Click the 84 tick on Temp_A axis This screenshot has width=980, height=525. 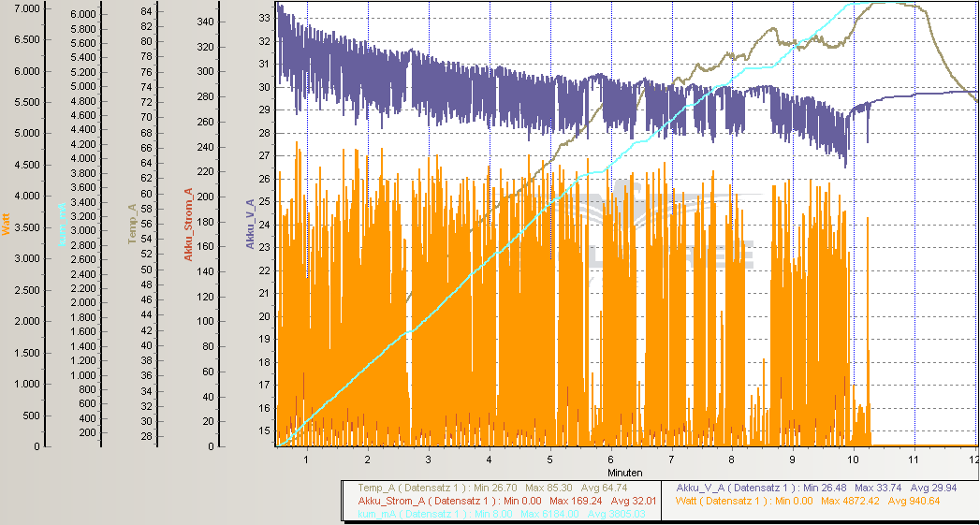point(148,11)
